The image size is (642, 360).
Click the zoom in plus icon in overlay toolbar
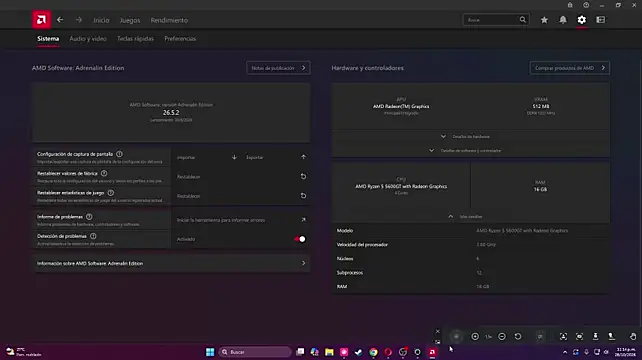(x=475, y=336)
